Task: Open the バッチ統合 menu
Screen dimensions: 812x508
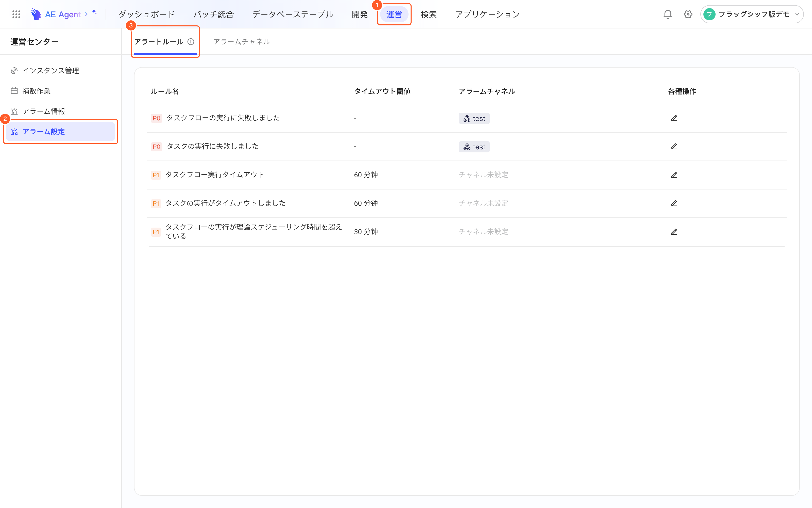Action: click(x=213, y=14)
